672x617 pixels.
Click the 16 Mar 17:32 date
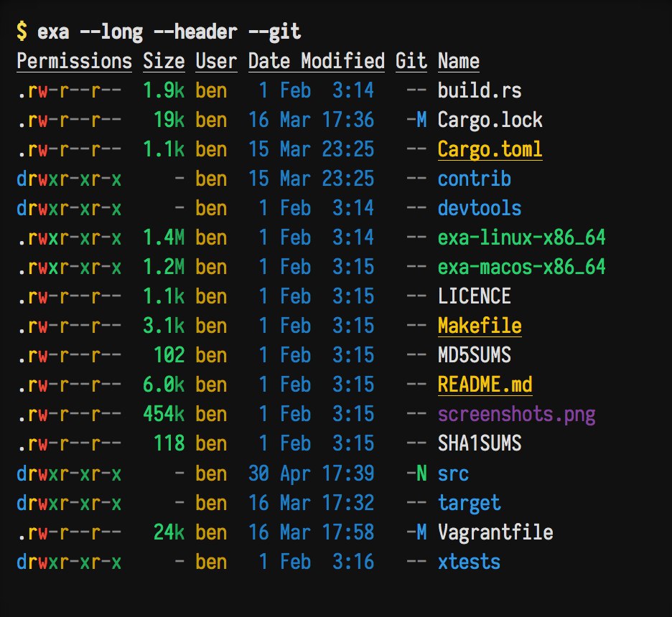coord(311,503)
